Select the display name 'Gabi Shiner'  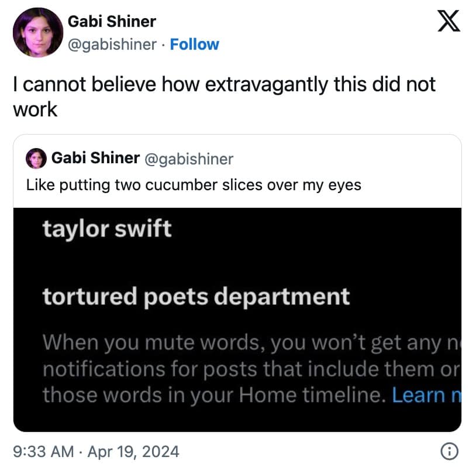112,22
